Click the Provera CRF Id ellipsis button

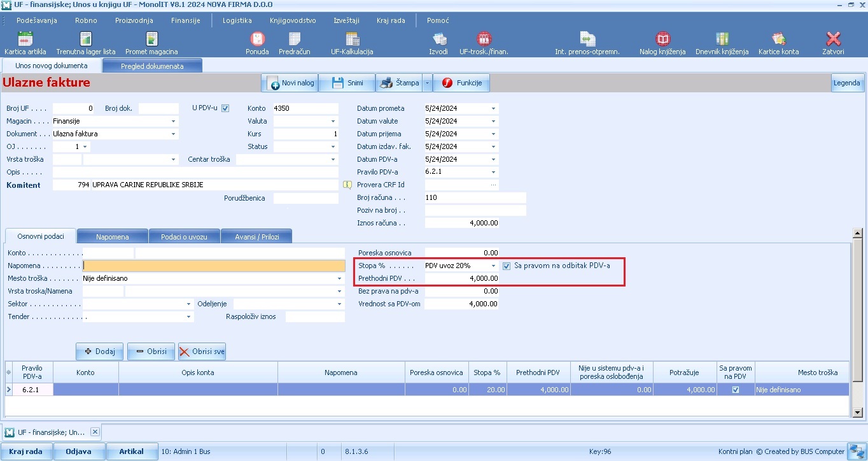click(x=493, y=185)
